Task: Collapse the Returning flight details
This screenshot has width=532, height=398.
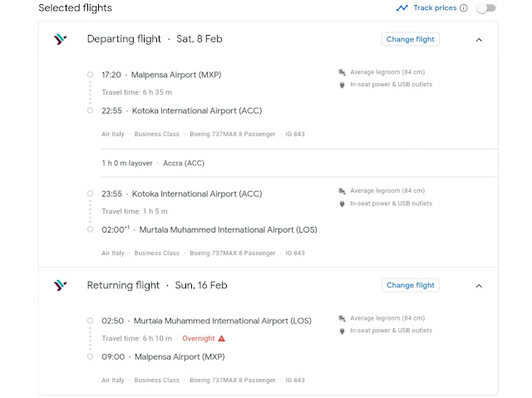Action: click(479, 285)
